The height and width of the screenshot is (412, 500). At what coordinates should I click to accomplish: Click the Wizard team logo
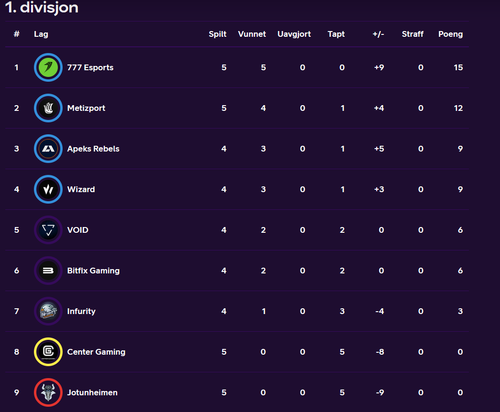point(48,189)
